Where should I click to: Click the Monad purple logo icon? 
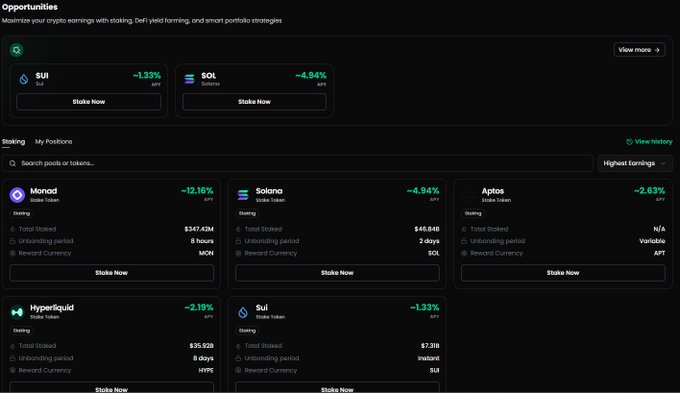click(x=17, y=195)
